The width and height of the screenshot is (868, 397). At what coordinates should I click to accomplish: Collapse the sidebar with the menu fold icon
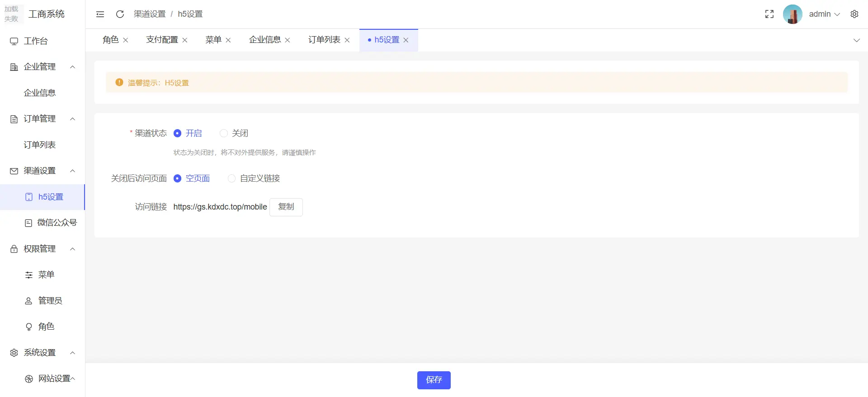[100, 14]
